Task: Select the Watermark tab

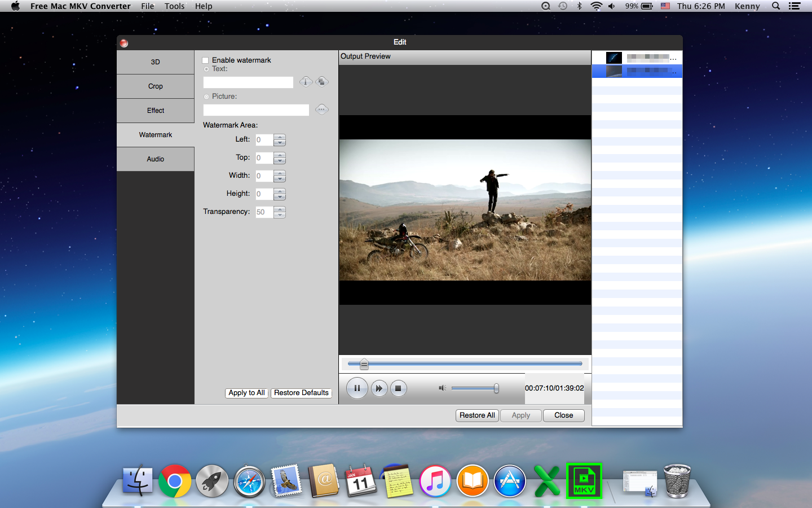Action: pos(156,135)
